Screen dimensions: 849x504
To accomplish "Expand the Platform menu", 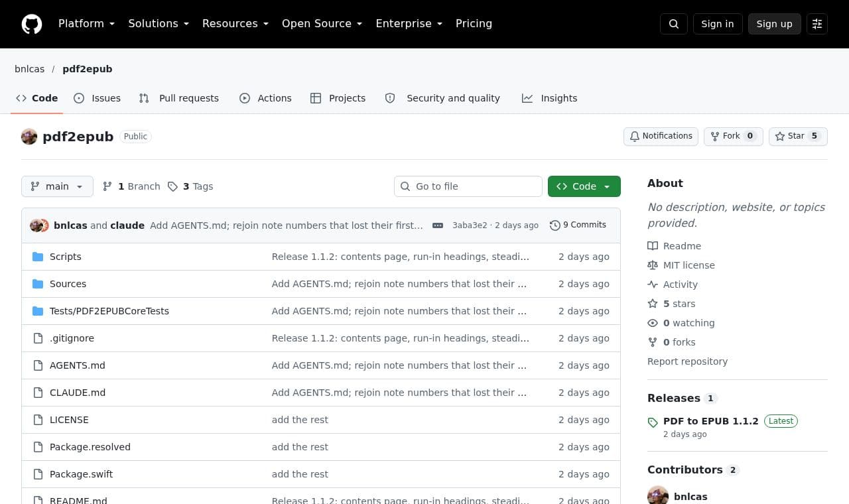I will (86, 24).
